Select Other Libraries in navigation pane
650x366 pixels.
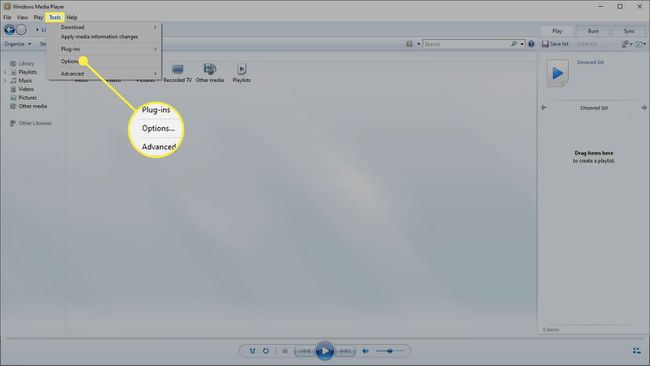pos(31,123)
